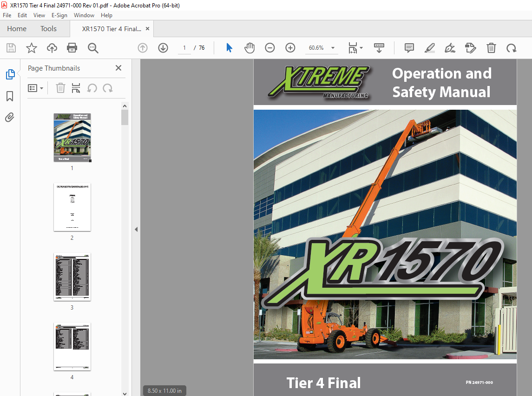Click the page number input field
The image size is (532, 396).
184,48
